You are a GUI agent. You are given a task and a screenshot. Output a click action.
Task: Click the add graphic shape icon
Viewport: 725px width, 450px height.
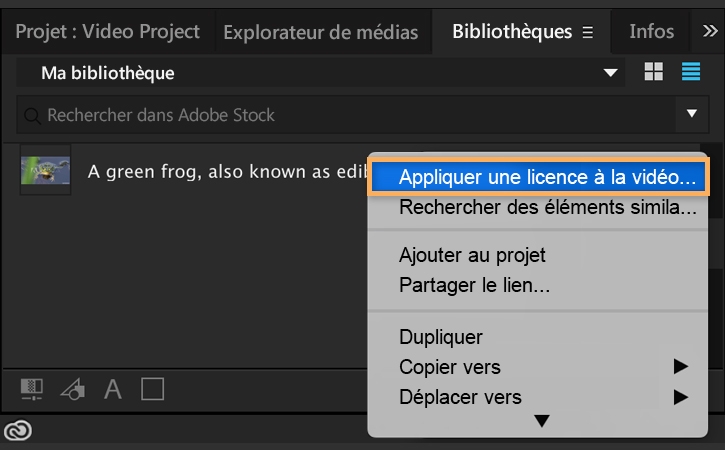[73, 388]
